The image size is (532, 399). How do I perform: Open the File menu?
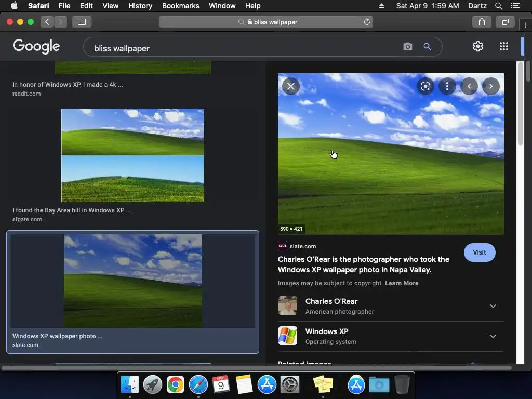(x=64, y=6)
